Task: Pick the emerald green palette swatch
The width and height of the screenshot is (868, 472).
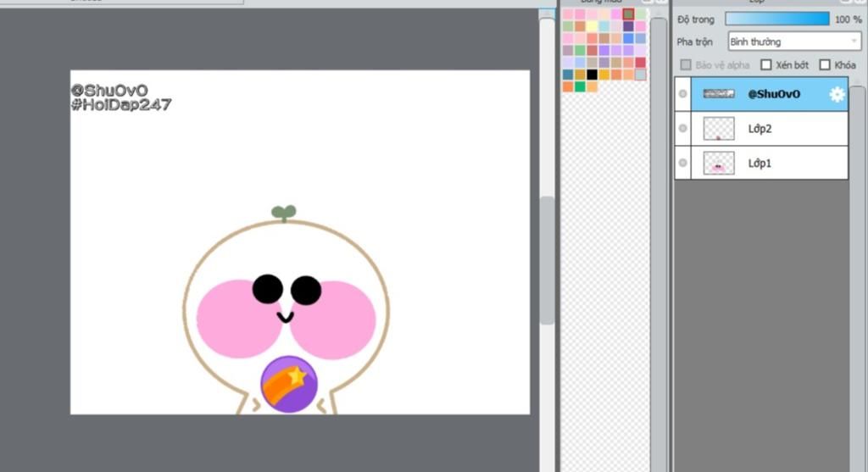Action: pos(580,86)
